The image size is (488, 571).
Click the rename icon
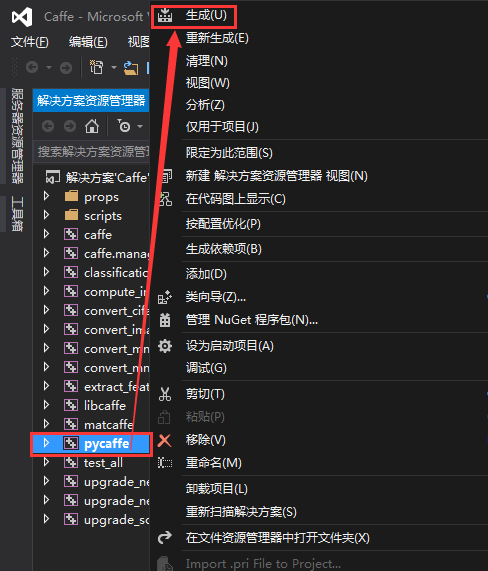(165, 463)
